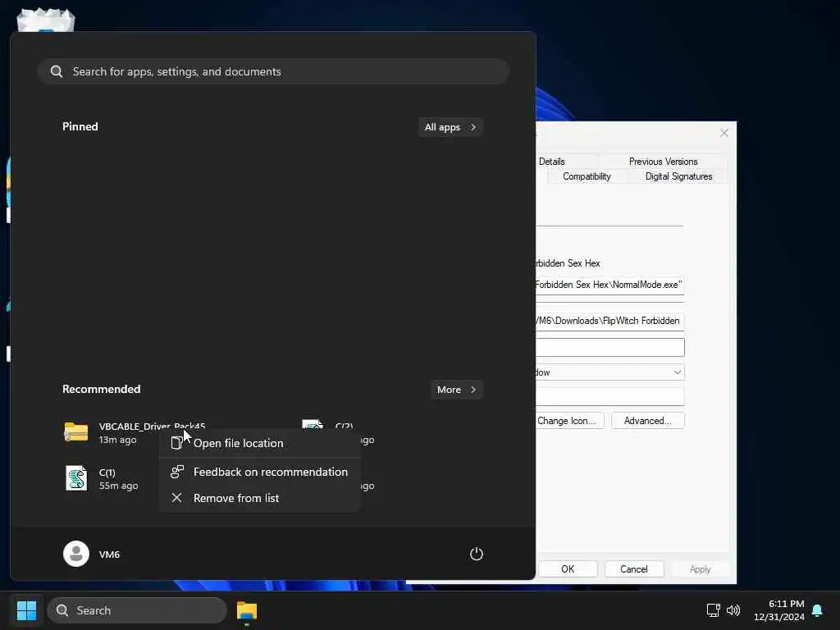
Task: Click Cancel in the Properties dialog
Action: [634, 569]
